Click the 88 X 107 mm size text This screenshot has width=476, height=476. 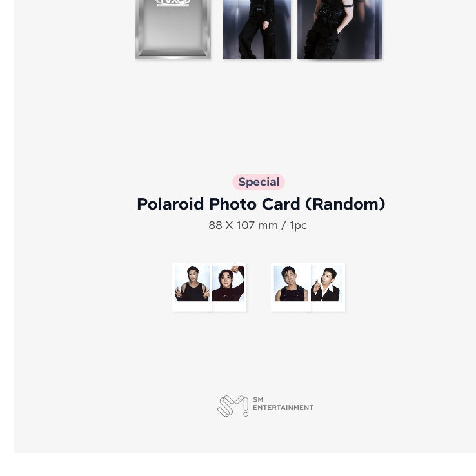[x=243, y=226]
